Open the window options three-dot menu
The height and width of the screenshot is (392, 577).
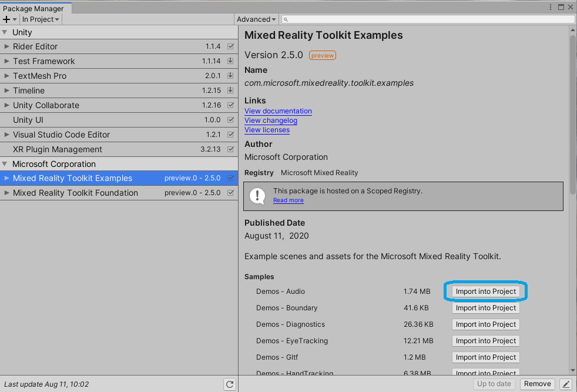[551, 7]
